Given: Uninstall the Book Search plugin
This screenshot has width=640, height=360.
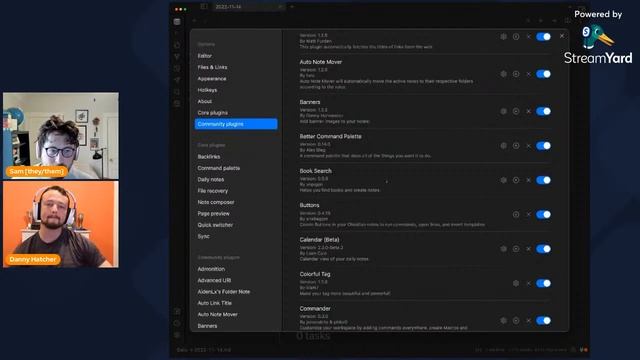Looking at the screenshot, I should (529, 180).
